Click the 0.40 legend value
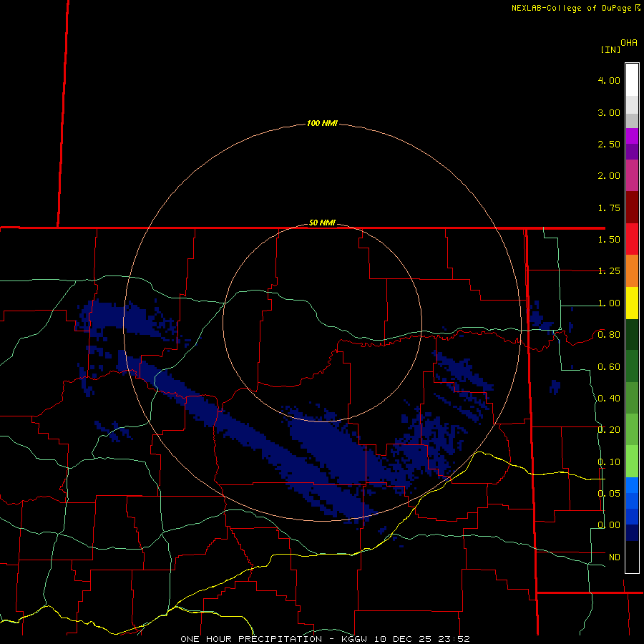 pyautogui.click(x=609, y=399)
